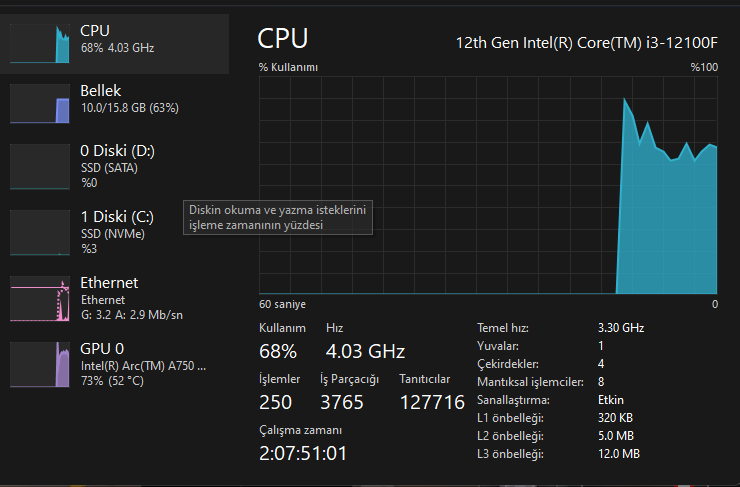Screen dimensions: 740x487
Task: Select the Bellek memory graph thumbnail
Action: pyautogui.click(x=40, y=103)
